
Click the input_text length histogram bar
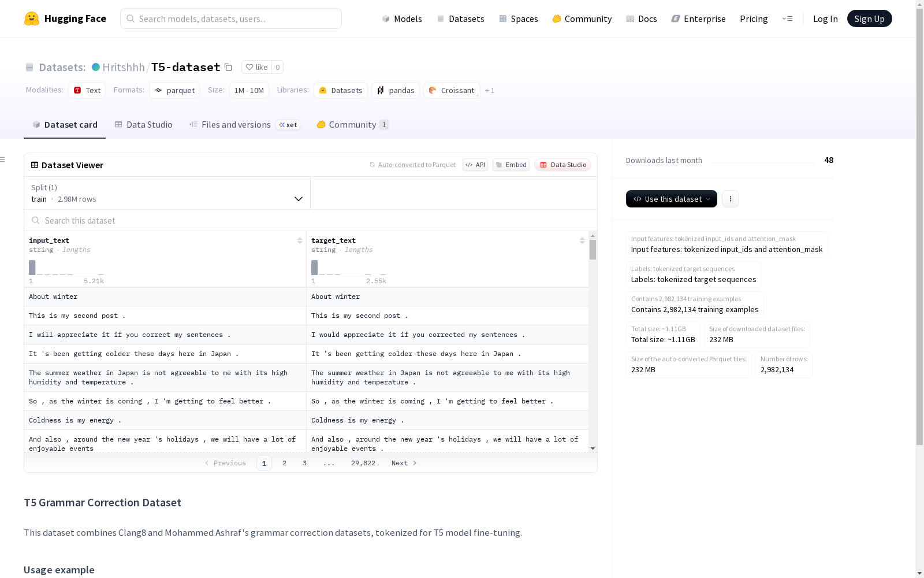[32, 268]
